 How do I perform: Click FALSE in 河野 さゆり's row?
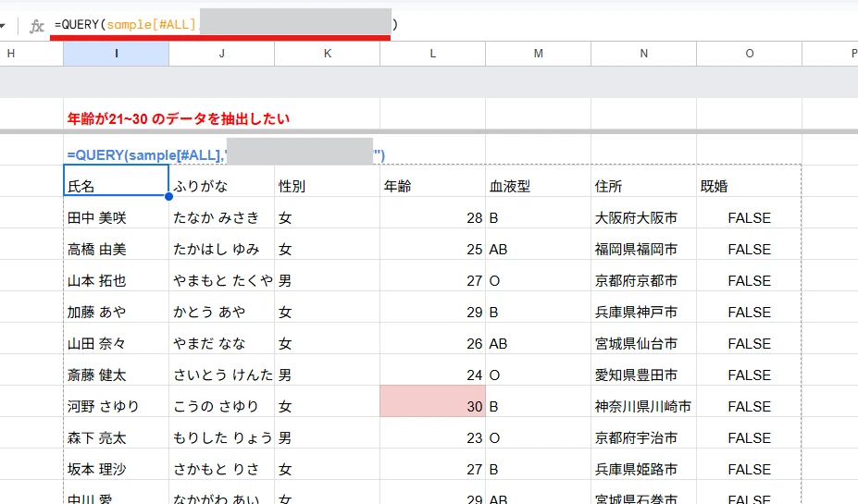coord(750,401)
